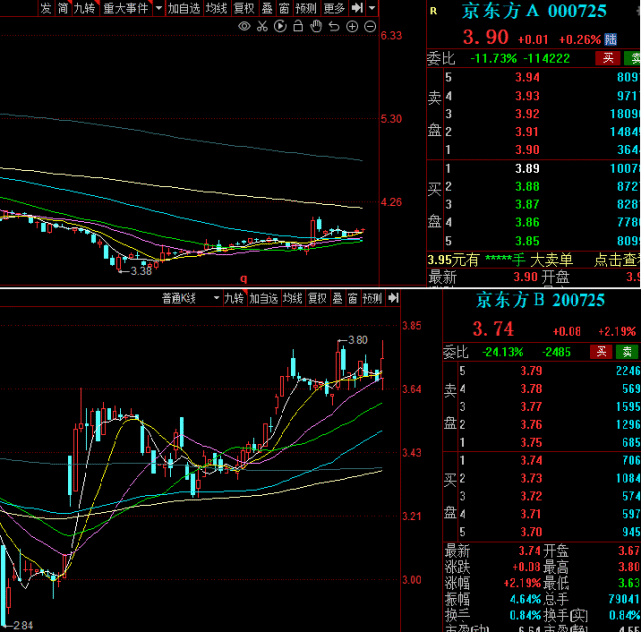Click 京东方A sell-1 price 3.90
The image size is (641, 632).
click(527, 150)
